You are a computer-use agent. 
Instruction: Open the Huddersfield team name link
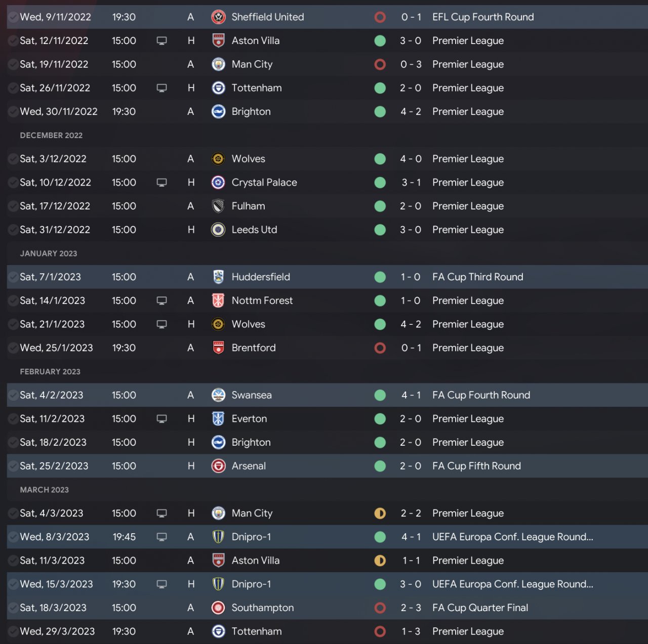261,277
